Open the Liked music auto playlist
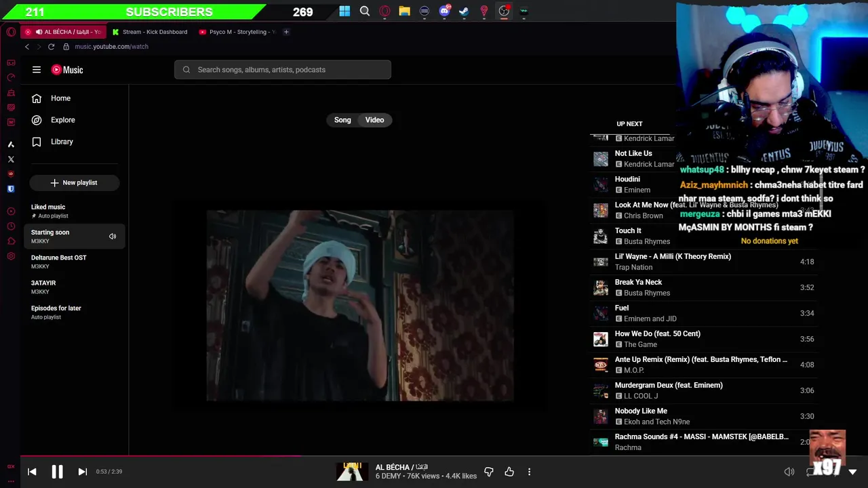This screenshot has width=868, height=488. click(x=75, y=211)
